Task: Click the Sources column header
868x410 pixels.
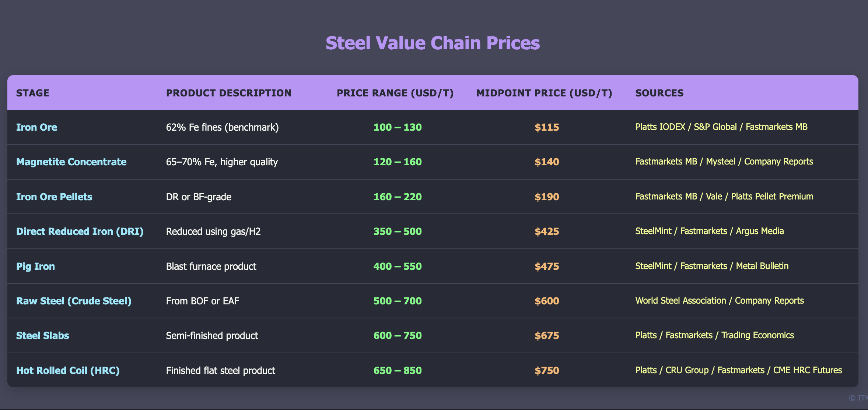Action: (x=659, y=93)
